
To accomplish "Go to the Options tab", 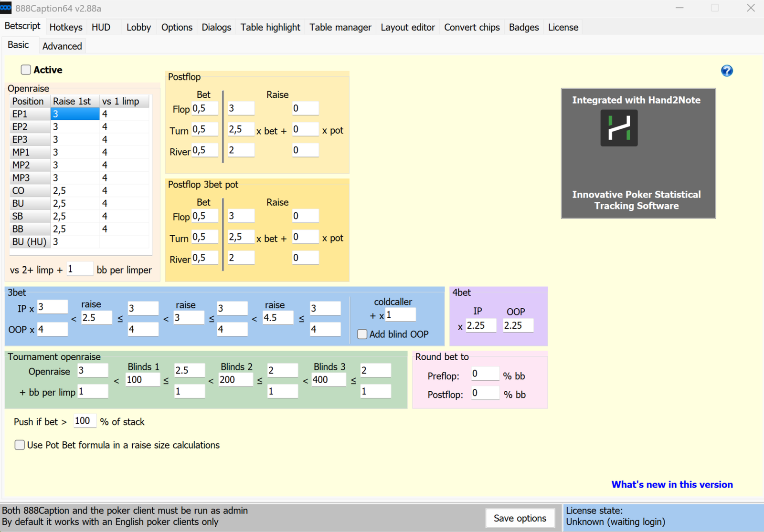I will (177, 27).
